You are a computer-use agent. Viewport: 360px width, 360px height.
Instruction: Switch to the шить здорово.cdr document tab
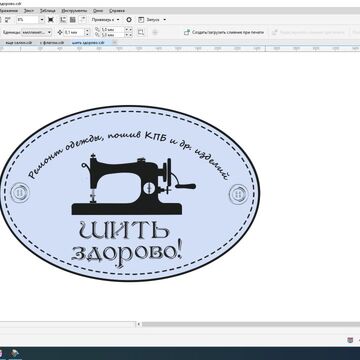point(89,43)
